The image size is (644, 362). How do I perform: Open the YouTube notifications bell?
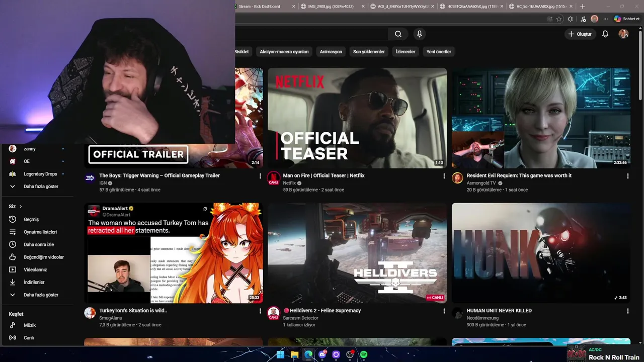coord(605,34)
